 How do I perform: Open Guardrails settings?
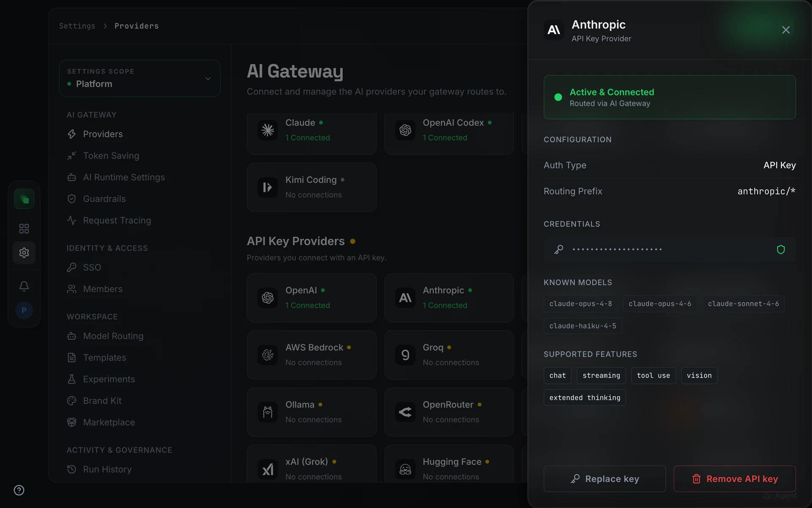tap(104, 199)
